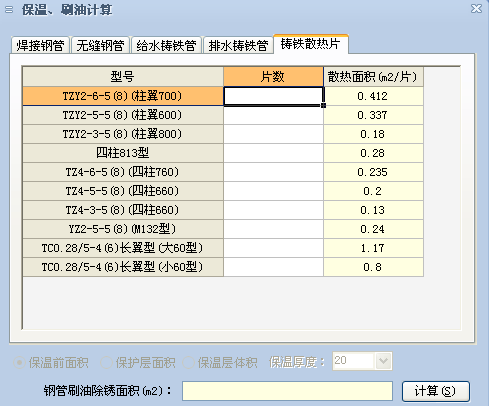Open the 排水铸铁管 tab
The width and height of the screenshot is (489, 406).
point(238,45)
